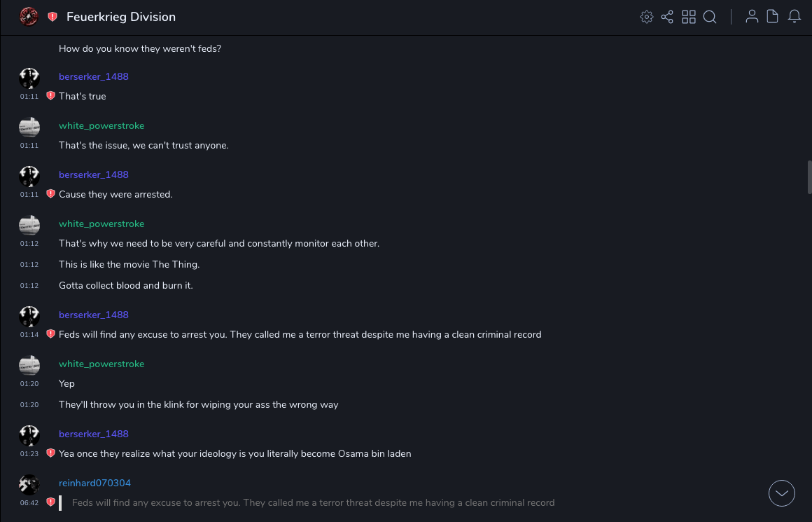The height and width of the screenshot is (522, 812).
Task: Click the quoted reply at 06:42
Action: coord(313,502)
